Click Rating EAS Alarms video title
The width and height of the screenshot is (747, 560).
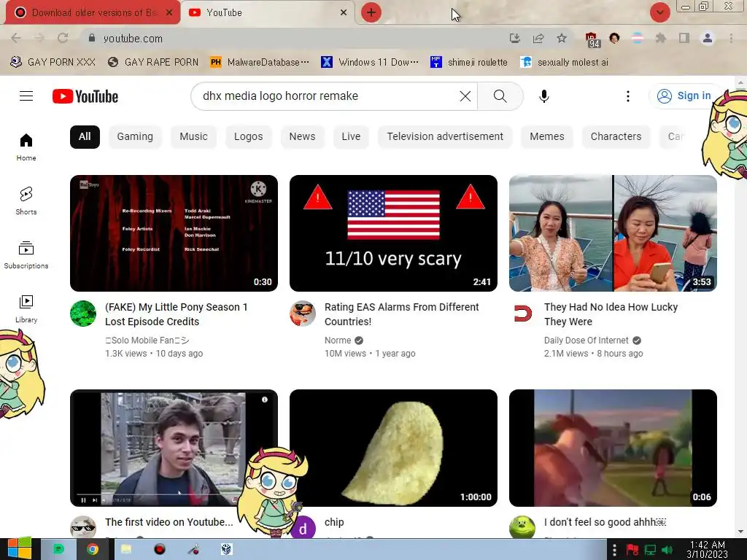click(402, 314)
